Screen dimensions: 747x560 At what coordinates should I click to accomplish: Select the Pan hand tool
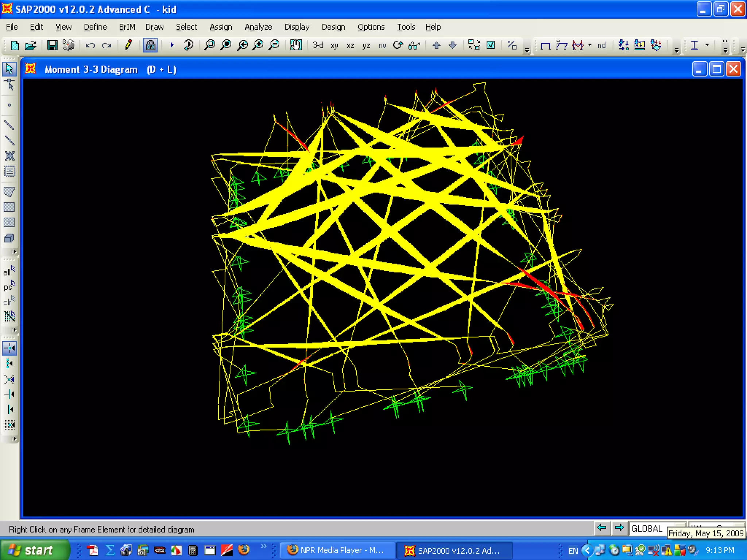tap(296, 45)
